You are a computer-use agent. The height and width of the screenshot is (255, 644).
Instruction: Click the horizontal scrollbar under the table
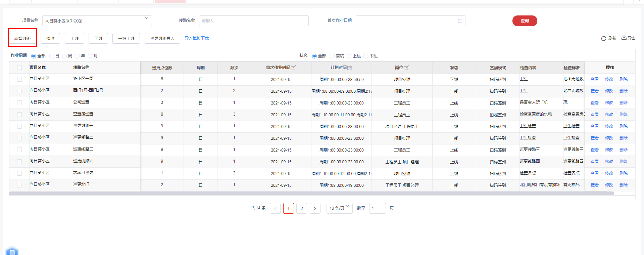[x=311, y=194]
